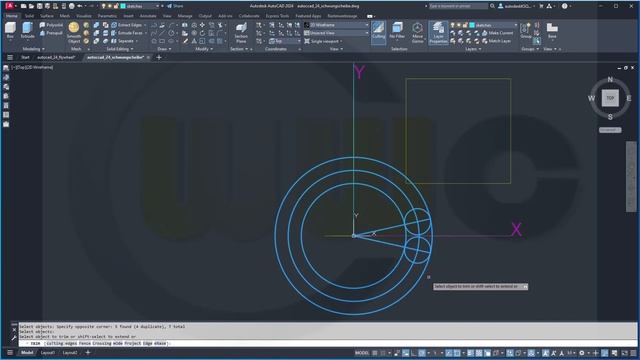Switch to the Start file tab
The height and width of the screenshot is (360, 640).
[25, 58]
